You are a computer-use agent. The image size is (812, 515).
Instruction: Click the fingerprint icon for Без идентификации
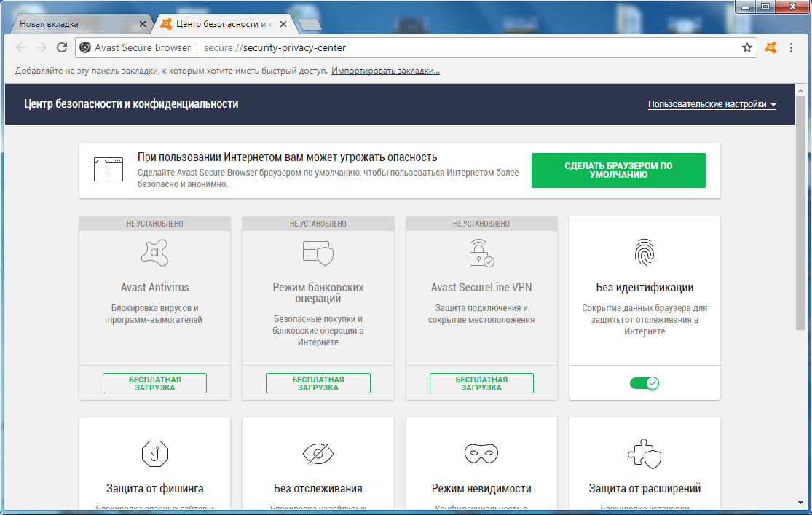coord(645,252)
